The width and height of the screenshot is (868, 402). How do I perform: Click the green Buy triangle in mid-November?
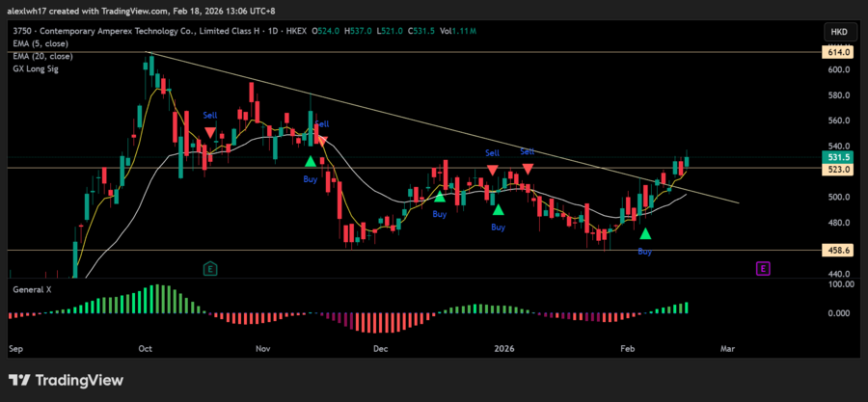click(310, 162)
